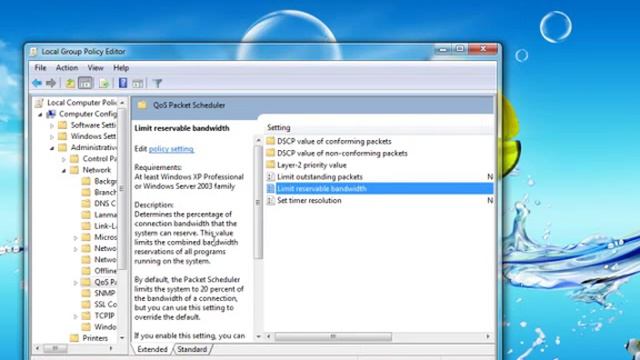Click the description pane vertical scrollbar thumb
This screenshot has height=360, width=640.
tap(258, 202)
